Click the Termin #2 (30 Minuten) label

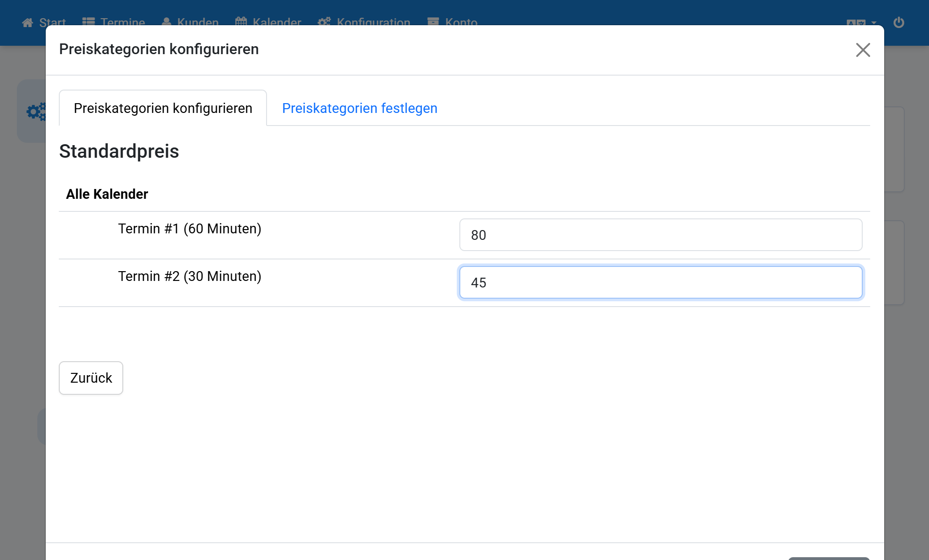(x=190, y=276)
